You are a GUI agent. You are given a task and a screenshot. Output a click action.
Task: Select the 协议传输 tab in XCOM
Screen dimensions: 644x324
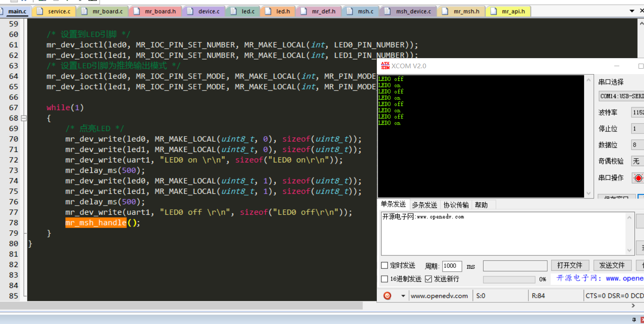tap(456, 205)
